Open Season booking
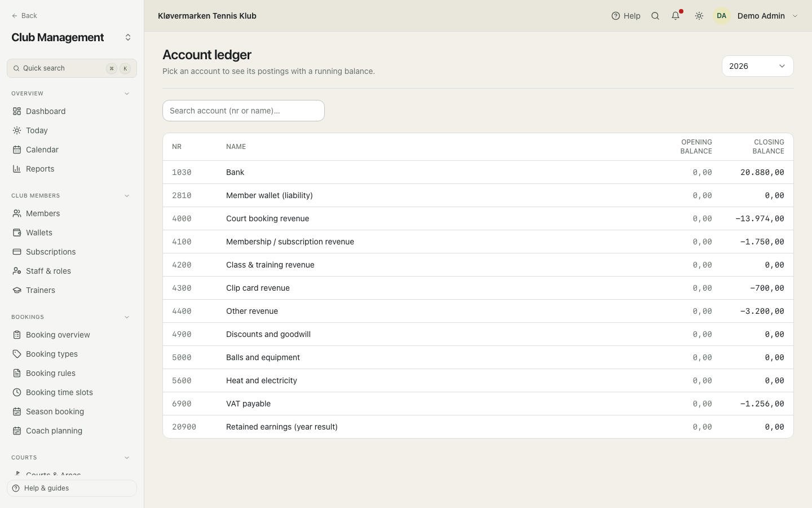 [72, 411]
